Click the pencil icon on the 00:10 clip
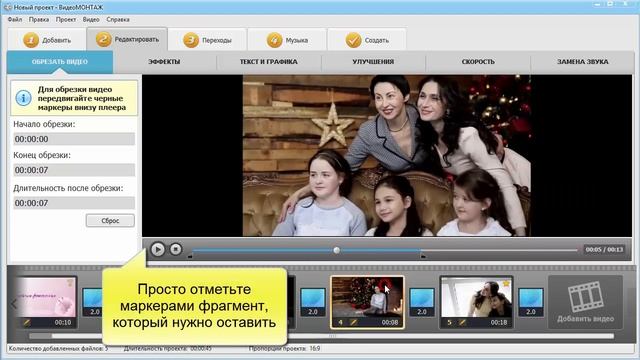Viewport: 640px width, 360px height. coord(27,322)
